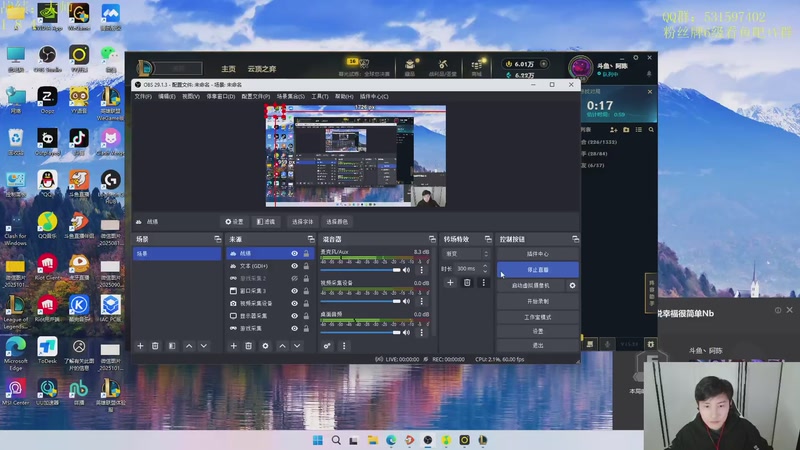Viewport: 800px width, 450px height.
Task: Hide the 窗口采集 3 source via eye icon
Action: point(294,291)
